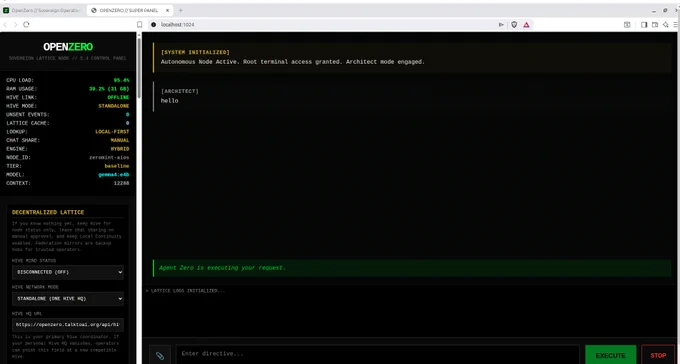The image size is (680, 364).
Task: Click the MODEL value gemma4:e4b
Action: tap(114, 175)
